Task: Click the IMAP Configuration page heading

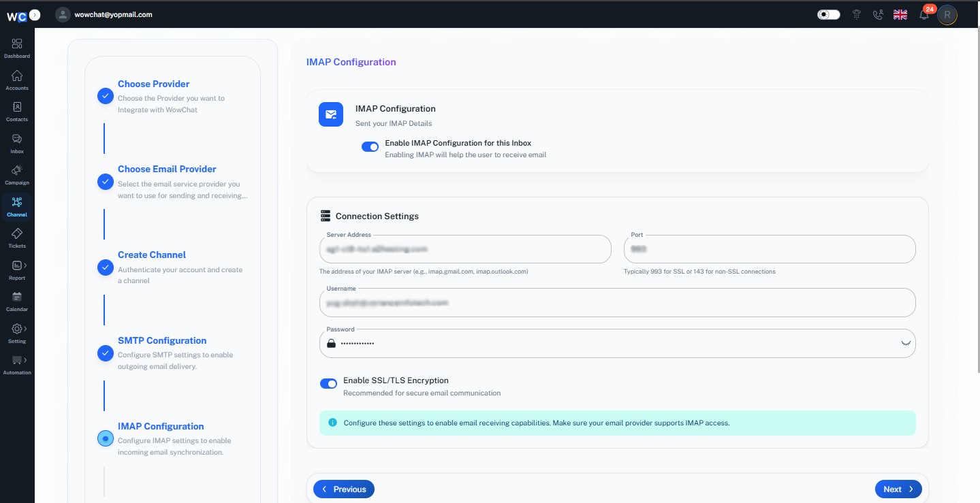Action: (351, 62)
